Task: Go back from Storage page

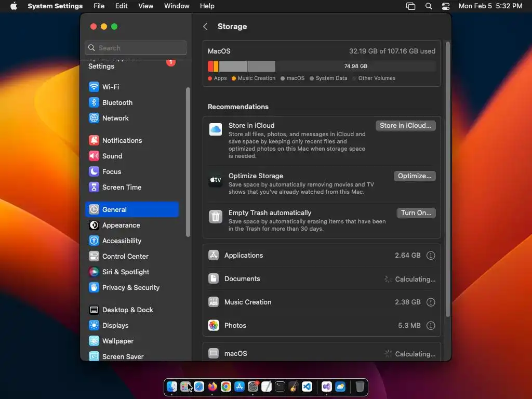Action: coord(205,26)
